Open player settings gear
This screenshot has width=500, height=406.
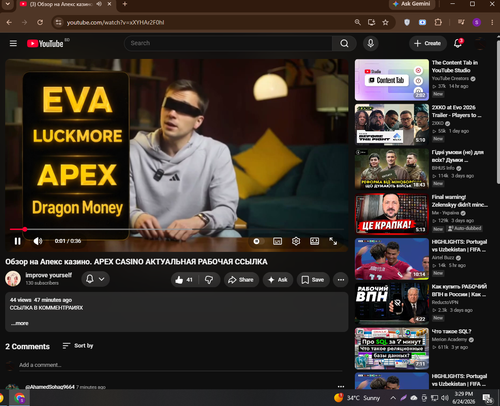pos(296,241)
